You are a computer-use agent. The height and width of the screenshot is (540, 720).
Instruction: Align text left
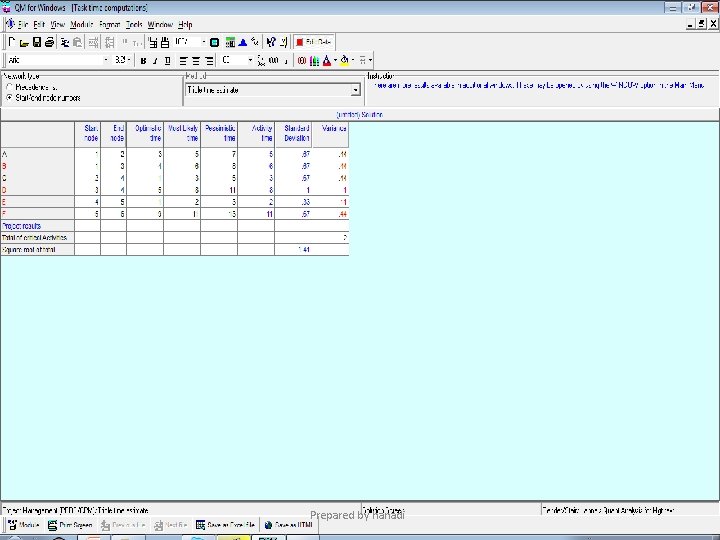[183, 60]
